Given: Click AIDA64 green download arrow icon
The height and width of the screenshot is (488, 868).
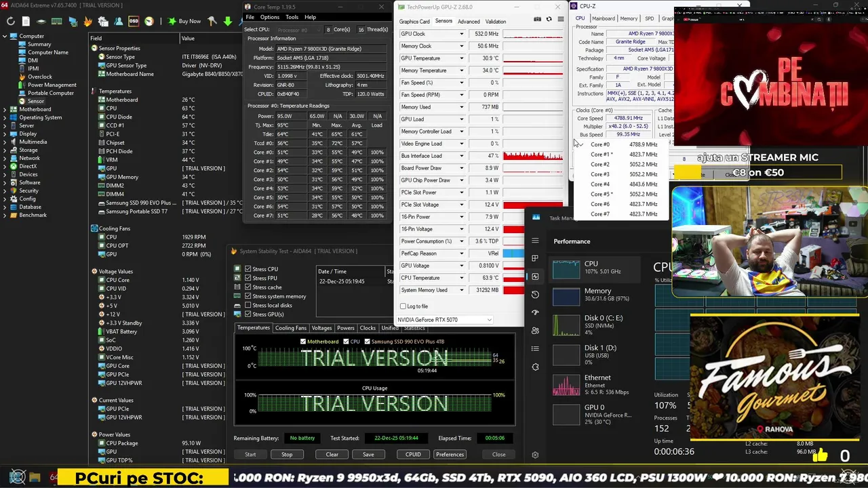Looking at the screenshot, I should [228, 21].
